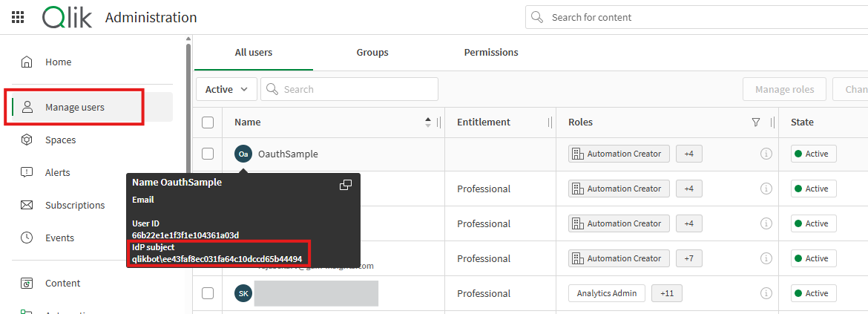
Task: Expand the +7 roles badge
Action: tap(688, 258)
